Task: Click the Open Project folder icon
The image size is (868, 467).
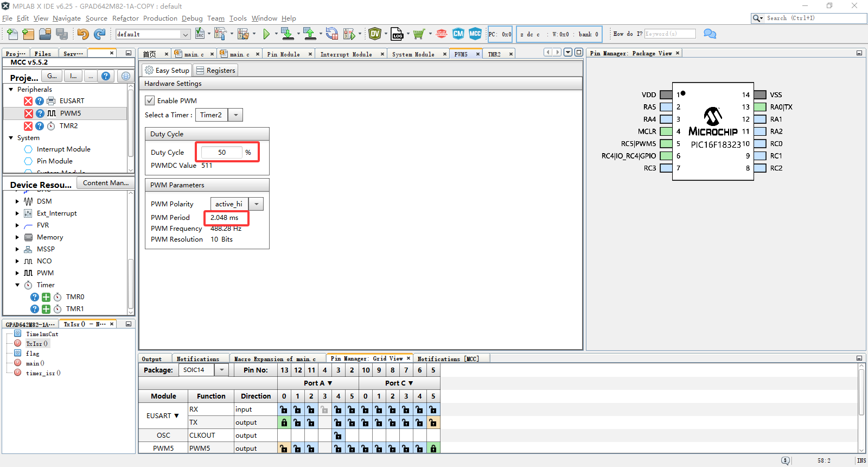Action: pos(45,34)
